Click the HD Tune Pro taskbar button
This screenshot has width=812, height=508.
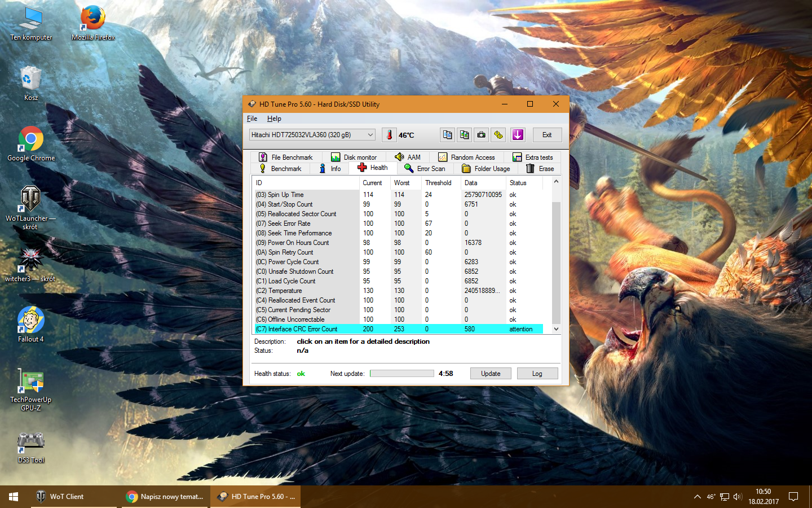(255, 497)
